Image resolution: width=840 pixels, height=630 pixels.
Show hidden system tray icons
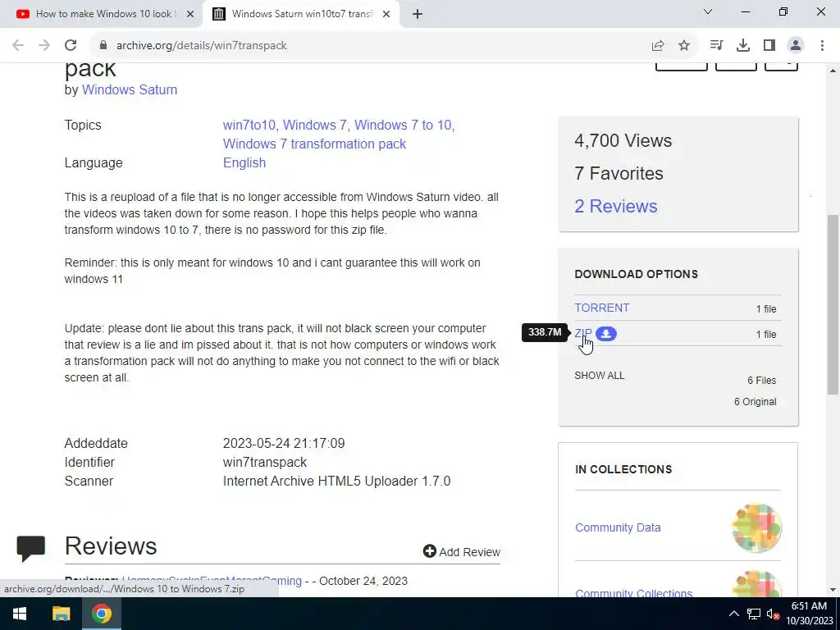click(734, 614)
